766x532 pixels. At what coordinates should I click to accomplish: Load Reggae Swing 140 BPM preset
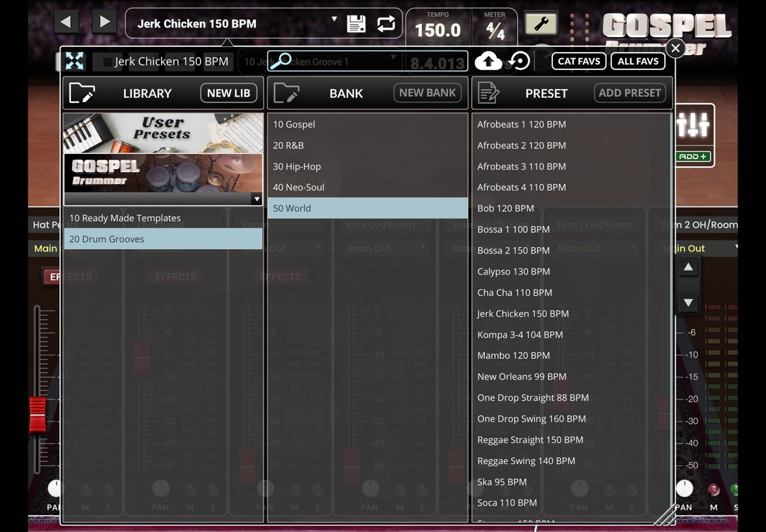tap(571, 461)
